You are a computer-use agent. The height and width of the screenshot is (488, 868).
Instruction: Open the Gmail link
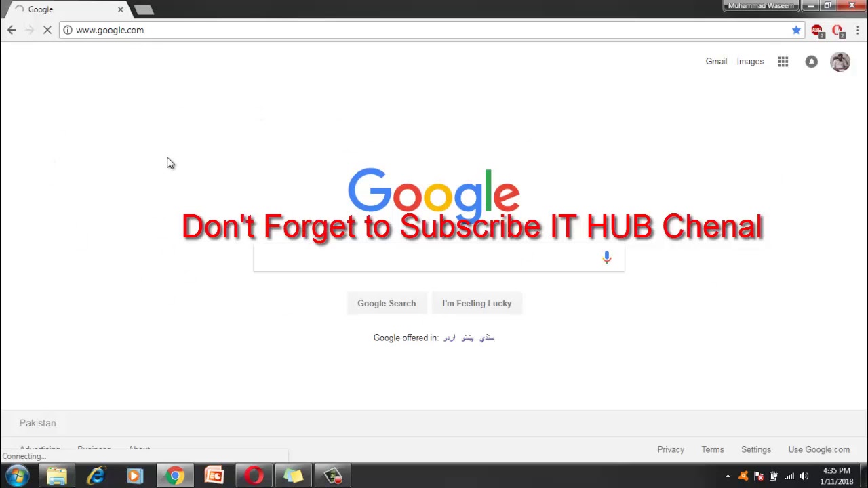point(716,61)
